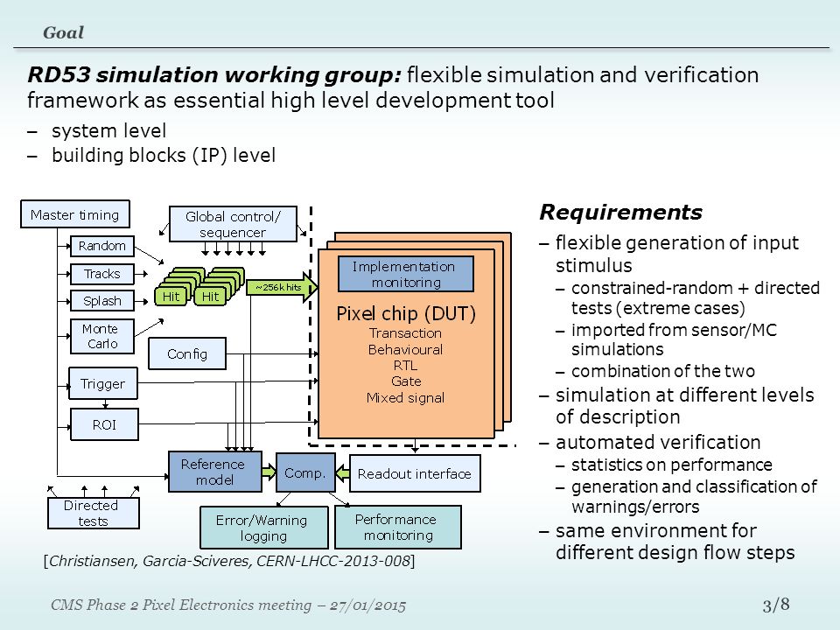Click the 'Splash' box
This screenshot has height=630, width=840.
(101, 301)
